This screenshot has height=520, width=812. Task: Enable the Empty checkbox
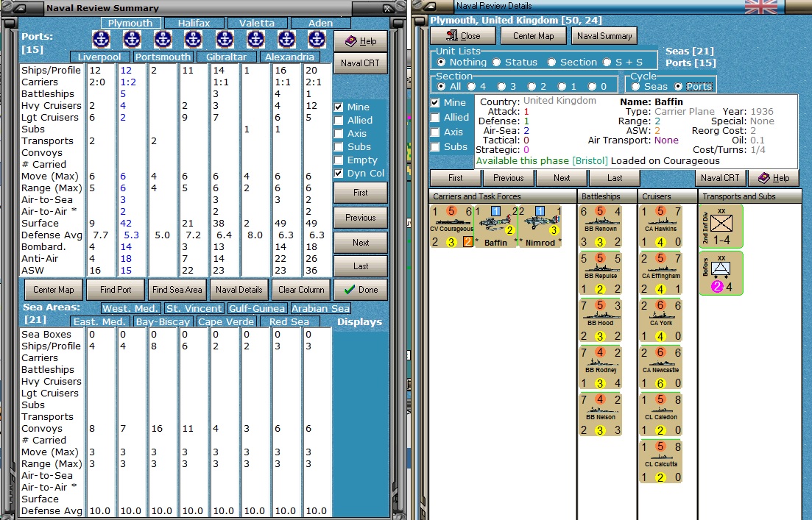click(339, 160)
